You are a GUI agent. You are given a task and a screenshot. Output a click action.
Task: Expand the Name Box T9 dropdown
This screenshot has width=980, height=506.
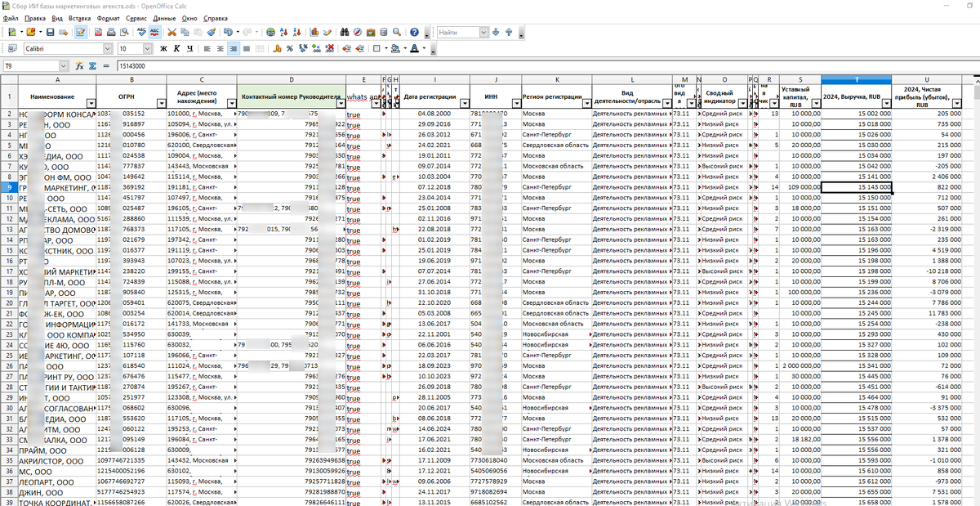[x=65, y=65]
